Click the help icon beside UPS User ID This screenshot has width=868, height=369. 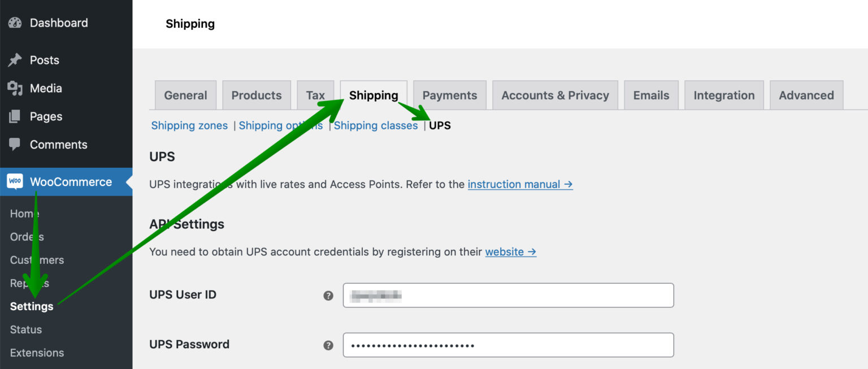(328, 295)
